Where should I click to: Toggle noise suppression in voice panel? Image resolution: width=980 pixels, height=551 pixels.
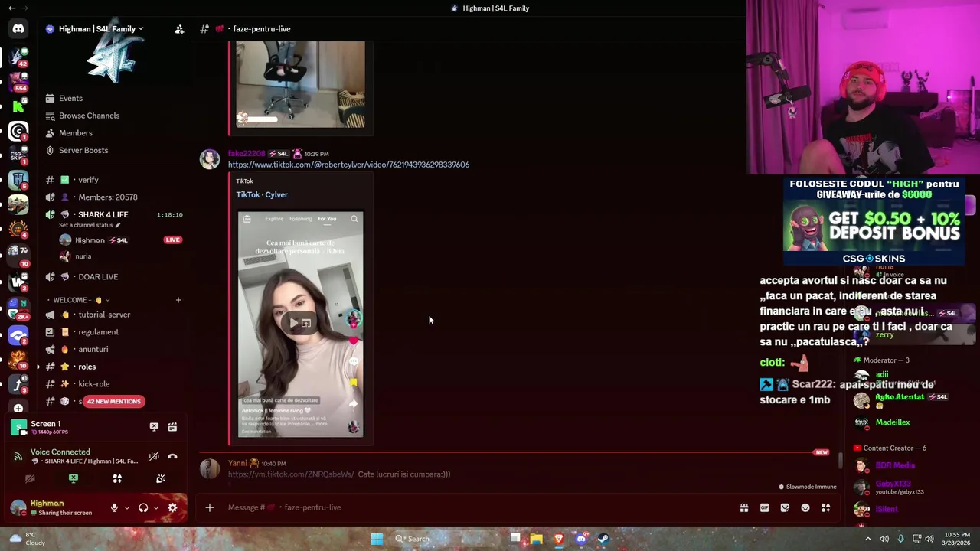(x=154, y=456)
